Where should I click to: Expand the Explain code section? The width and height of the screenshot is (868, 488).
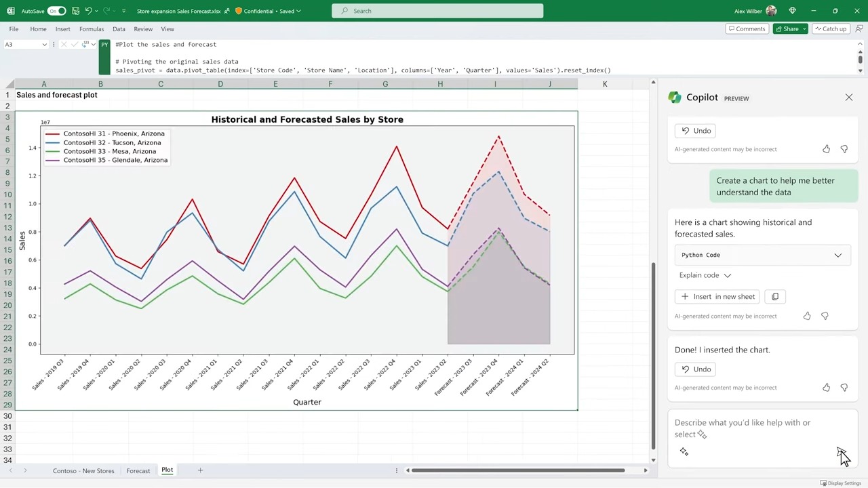(x=705, y=275)
